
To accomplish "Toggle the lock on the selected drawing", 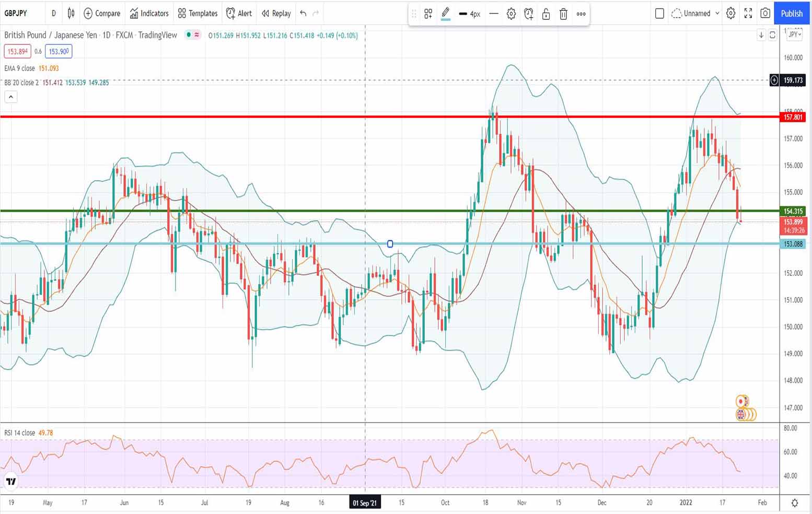I will tap(546, 14).
